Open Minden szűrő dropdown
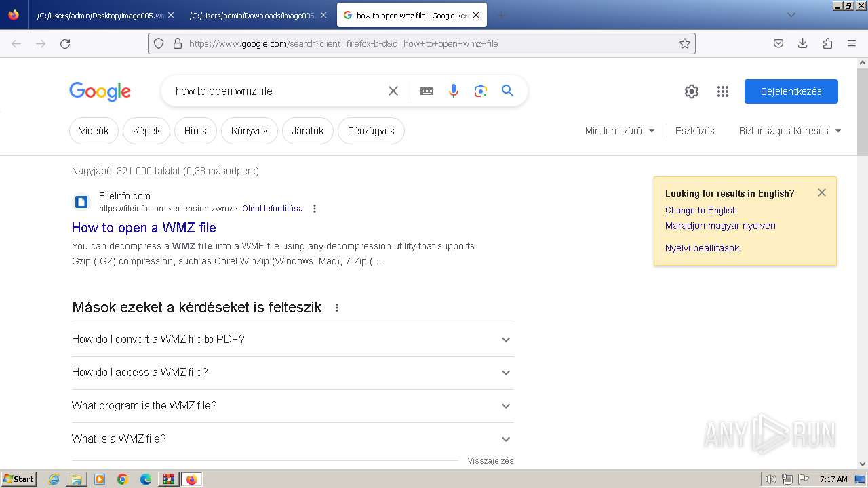 click(x=620, y=131)
